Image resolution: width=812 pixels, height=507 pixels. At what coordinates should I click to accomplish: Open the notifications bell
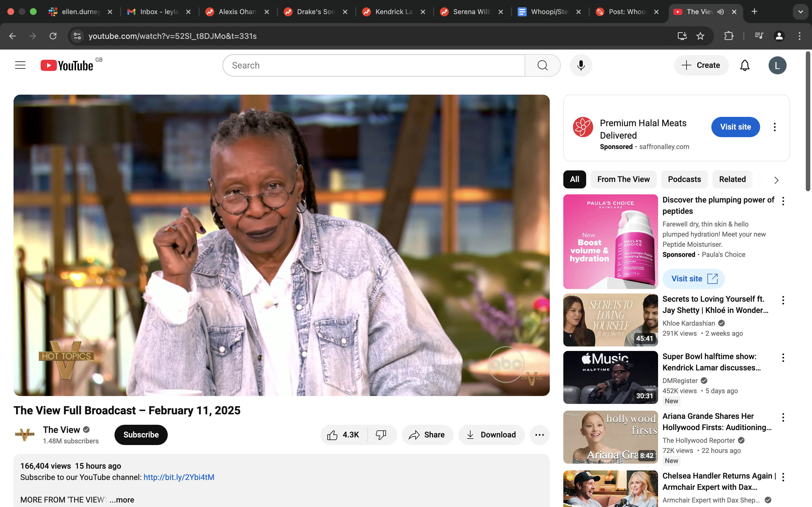click(745, 65)
